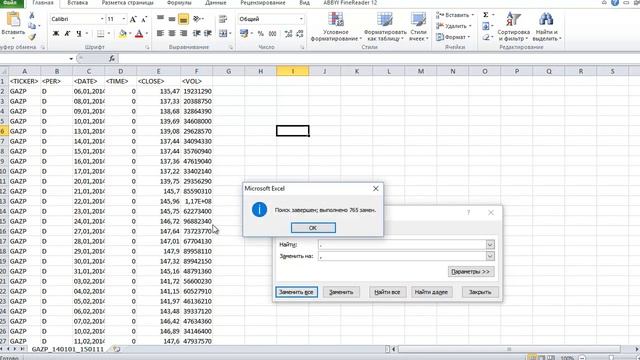Click the Параметры >> button
Image resolution: width=640 pixels, height=360 pixels.
pos(471,272)
